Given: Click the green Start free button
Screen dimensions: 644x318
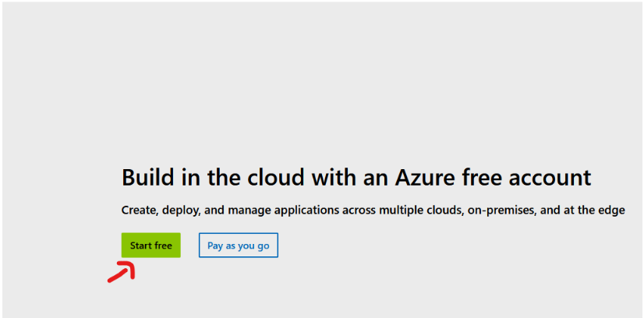Looking at the screenshot, I should [x=150, y=246].
